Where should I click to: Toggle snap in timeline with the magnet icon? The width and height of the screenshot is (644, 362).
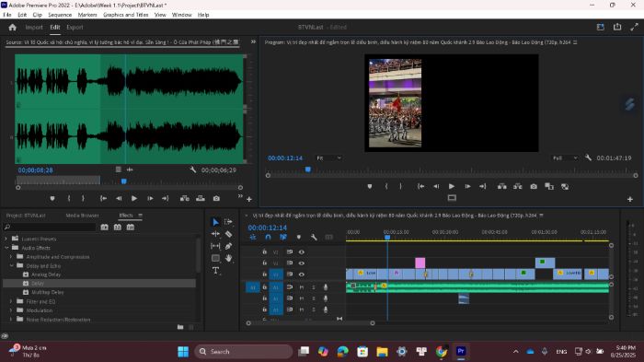click(x=269, y=237)
